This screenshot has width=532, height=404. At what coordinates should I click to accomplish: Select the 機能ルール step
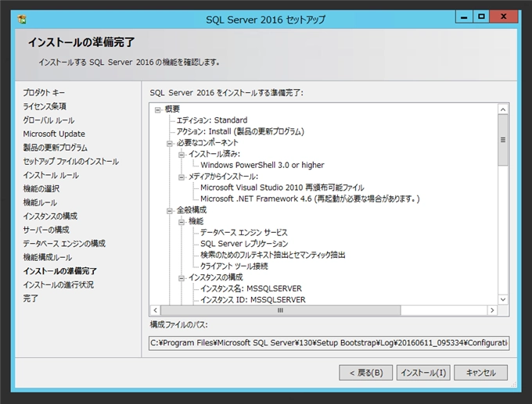click(40, 202)
